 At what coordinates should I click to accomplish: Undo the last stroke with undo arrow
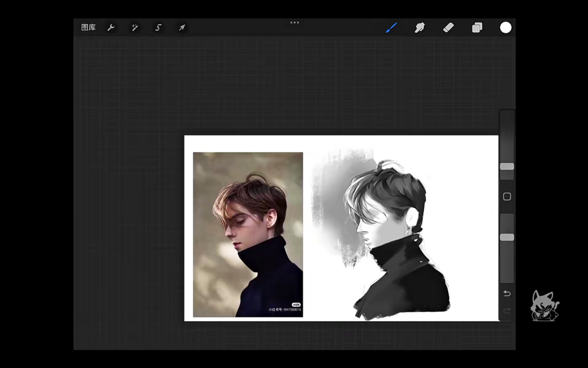506,294
